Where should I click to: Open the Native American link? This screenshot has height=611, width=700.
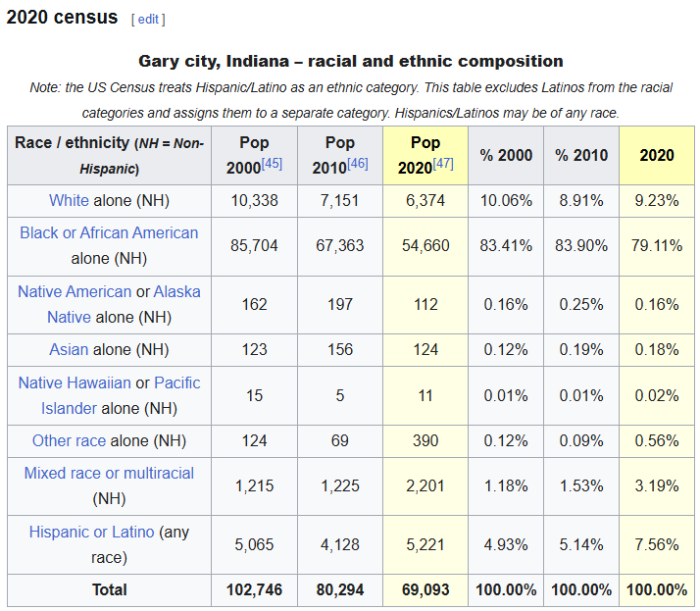[75, 291]
